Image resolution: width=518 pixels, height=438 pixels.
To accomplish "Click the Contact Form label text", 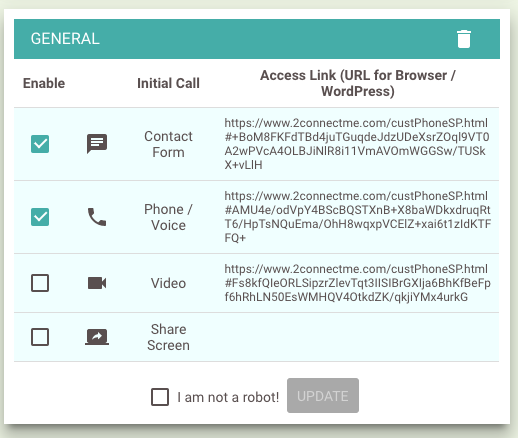I will click(x=168, y=144).
